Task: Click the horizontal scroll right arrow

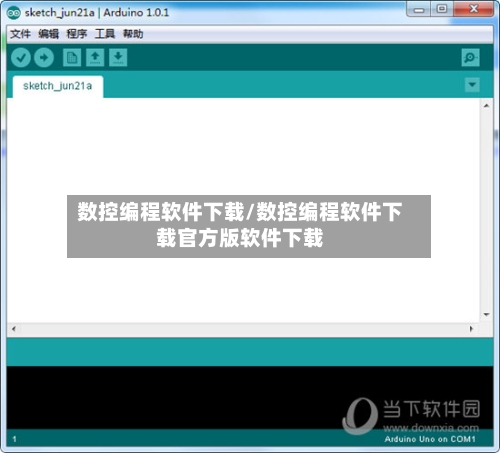Action: 471,329
